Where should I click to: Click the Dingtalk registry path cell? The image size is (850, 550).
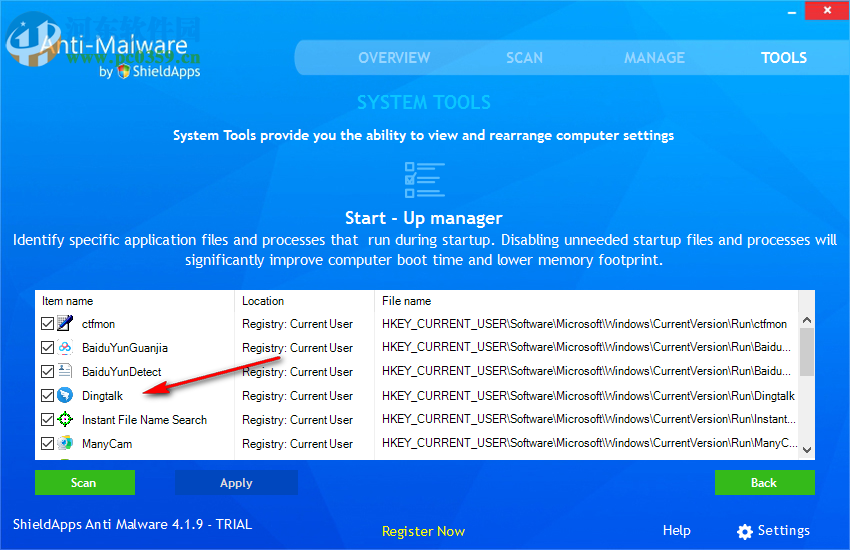pos(589,396)
